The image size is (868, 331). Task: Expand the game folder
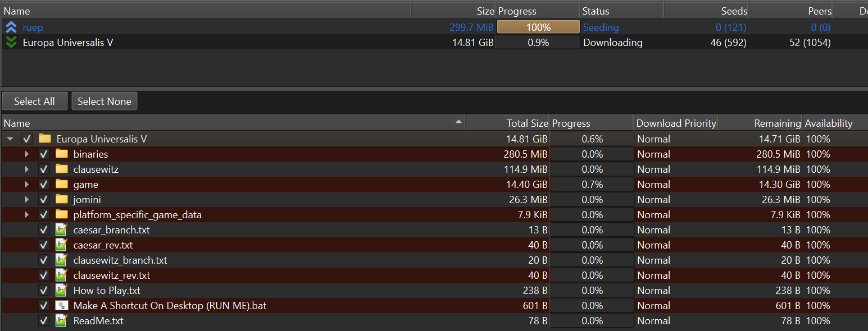[26, 184]
